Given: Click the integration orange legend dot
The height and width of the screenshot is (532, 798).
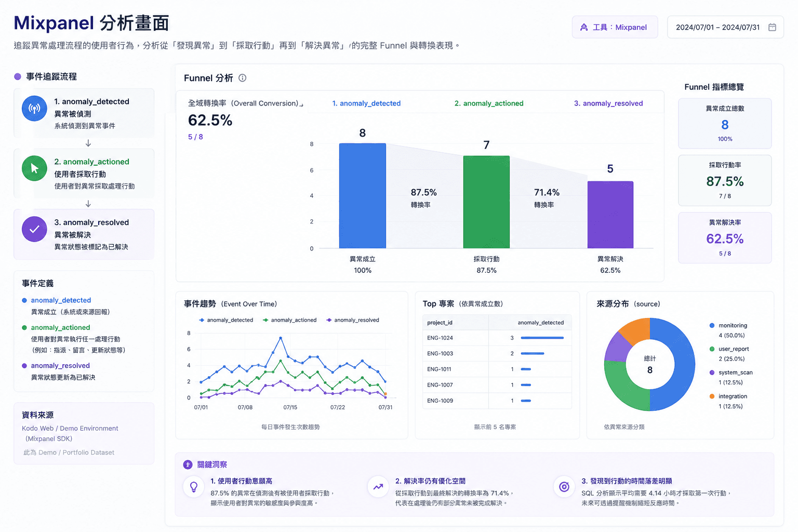Looking at the screenshot, I should point(712,396).
